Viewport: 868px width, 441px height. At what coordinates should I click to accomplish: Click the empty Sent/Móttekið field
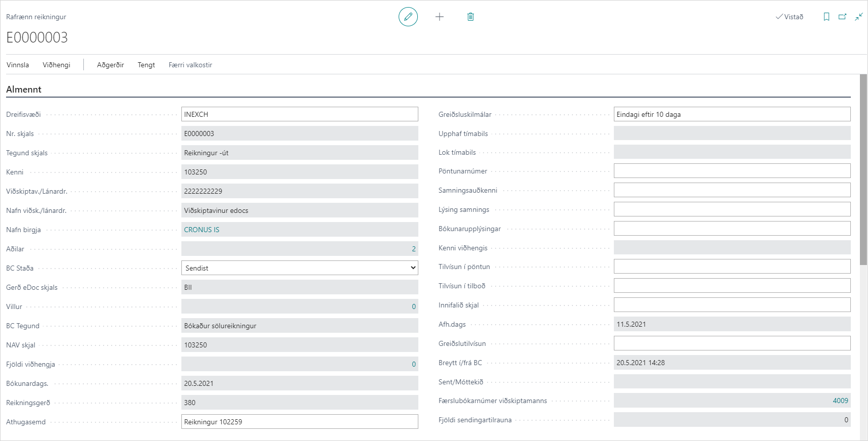732,381
